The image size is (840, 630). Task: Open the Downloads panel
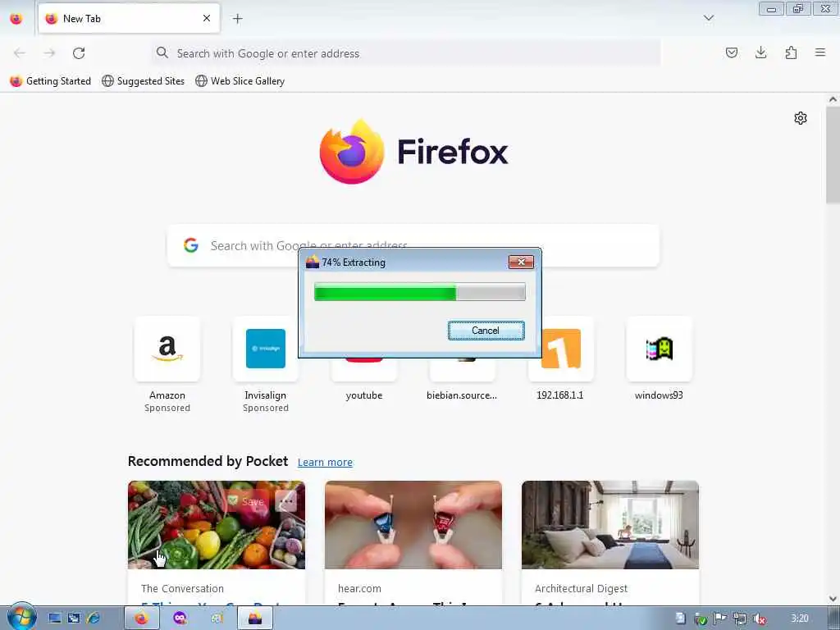(760, 52)
